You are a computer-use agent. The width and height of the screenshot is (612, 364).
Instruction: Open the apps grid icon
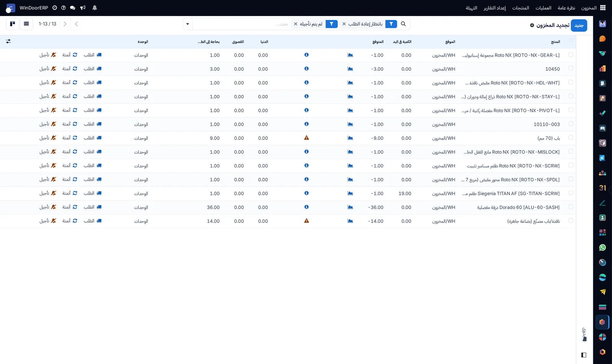tap(603, 8)
